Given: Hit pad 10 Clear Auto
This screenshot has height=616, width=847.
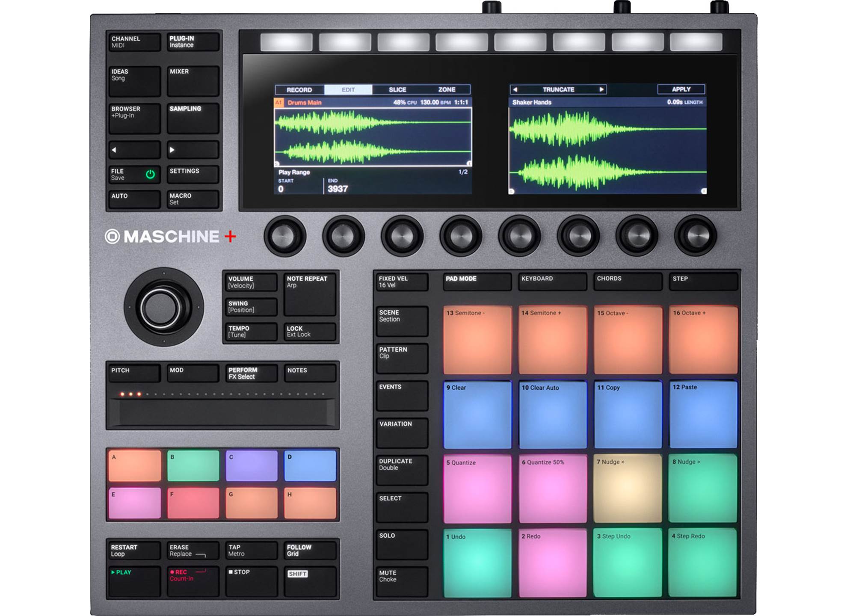Looking at the screenshot, I should pyautogui.click(x=553, y=415).
